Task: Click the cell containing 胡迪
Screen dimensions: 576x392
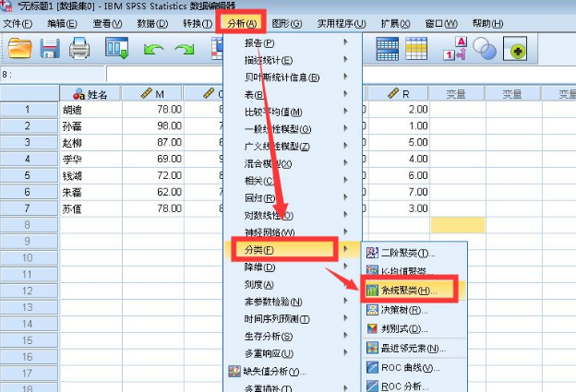Action: [90, 110]
